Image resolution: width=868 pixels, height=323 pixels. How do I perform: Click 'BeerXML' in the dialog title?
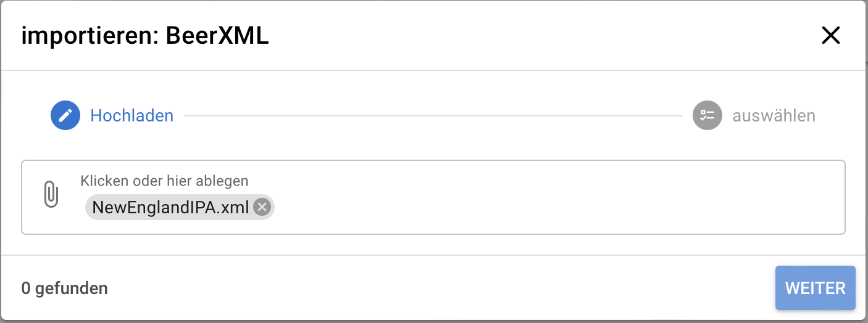217,36
